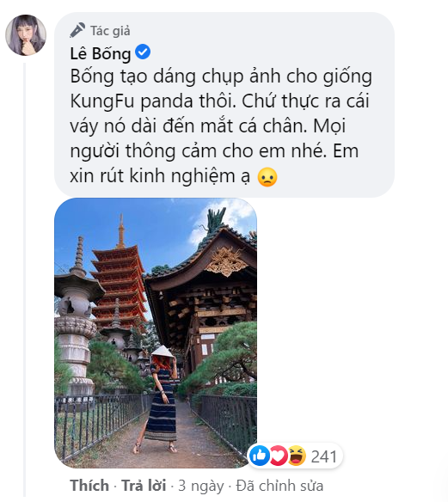Open Lê Bống's profile avatar picture
The image size is (448, 502).
coord(26,35)
